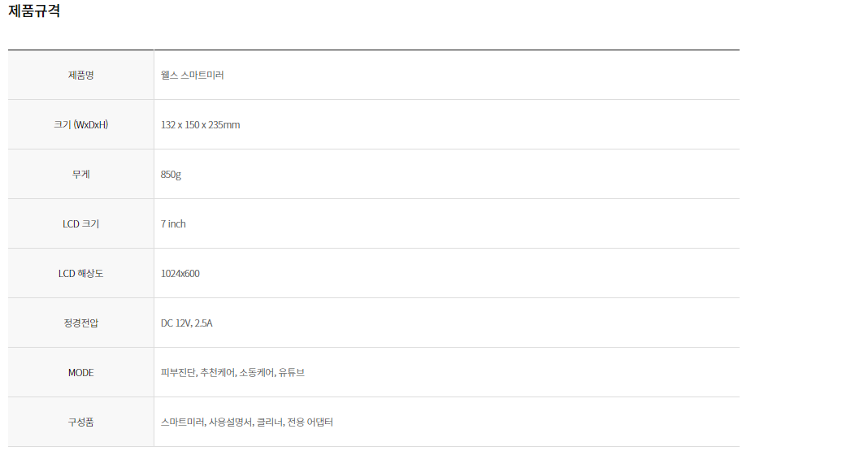
Task: Click the 132 x 150 x 235mm value
Action: pos(201,125)
